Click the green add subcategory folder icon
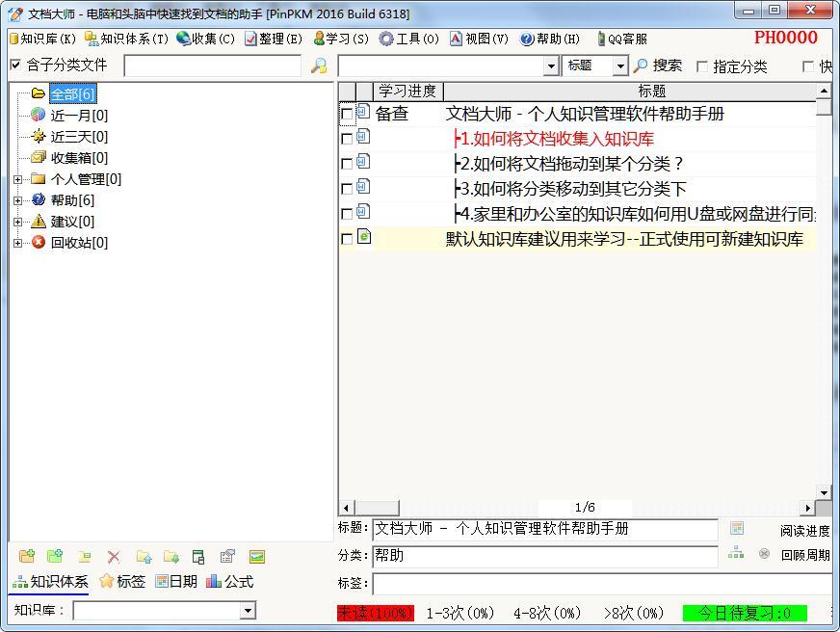Screen dimensions: 840x632 point(55,557)
